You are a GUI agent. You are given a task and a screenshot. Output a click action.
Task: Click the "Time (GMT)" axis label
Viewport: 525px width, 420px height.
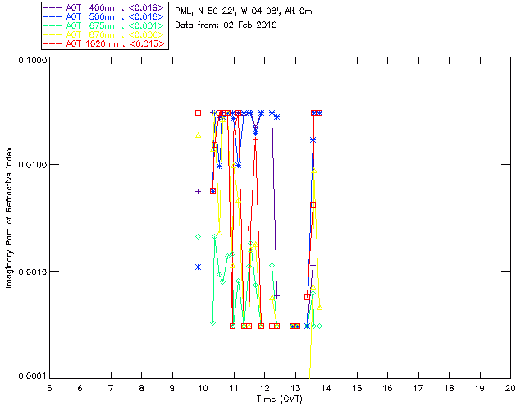click(x=279, y=399)
